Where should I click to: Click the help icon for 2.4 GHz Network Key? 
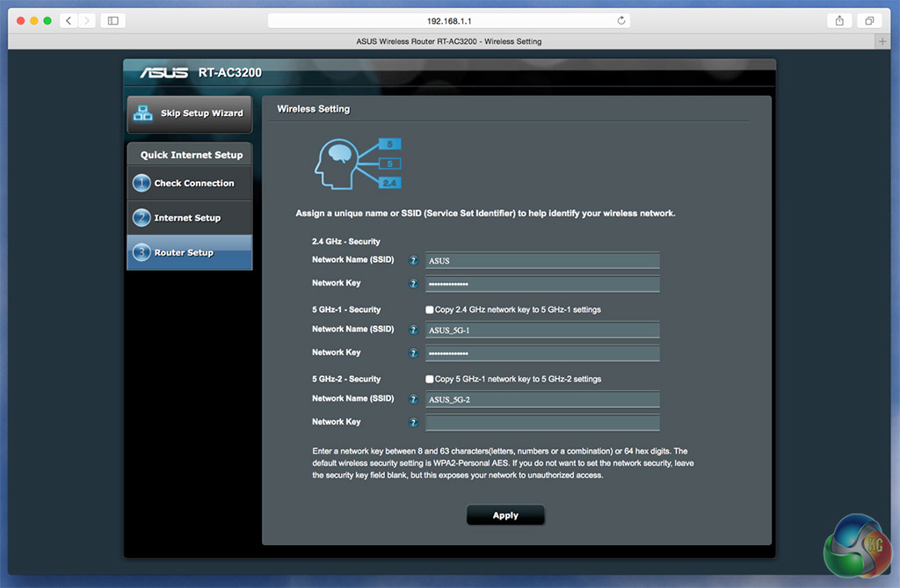[x=413, y=284]
